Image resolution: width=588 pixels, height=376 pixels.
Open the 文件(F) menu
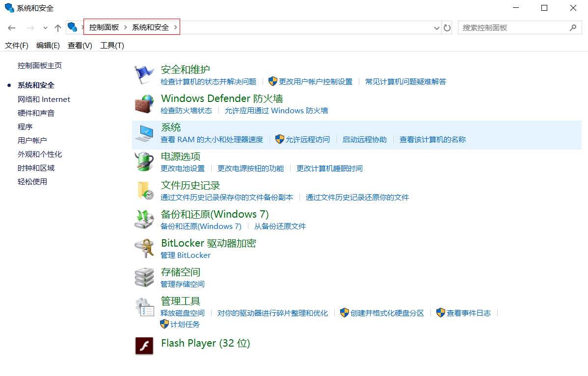point(17,45)
